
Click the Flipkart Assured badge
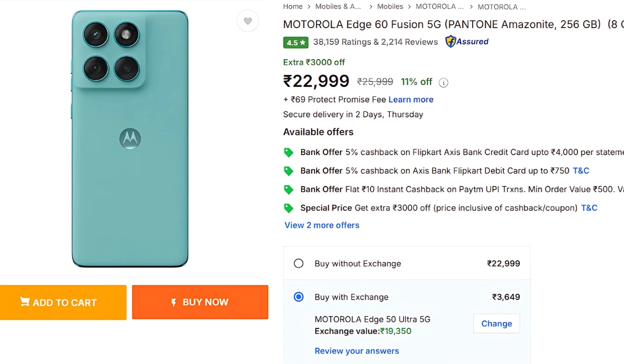(x=467, y=42)
